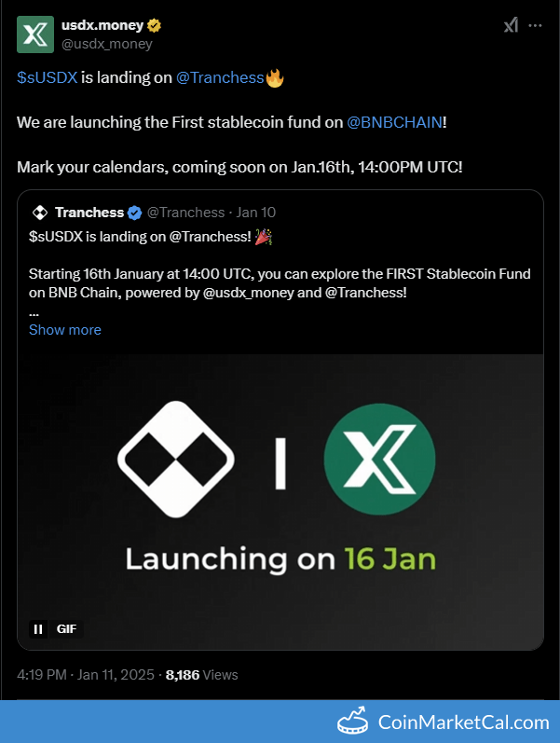
Task: Click the Tranchess avatar in quoted post
Action: tap(40, 213)
